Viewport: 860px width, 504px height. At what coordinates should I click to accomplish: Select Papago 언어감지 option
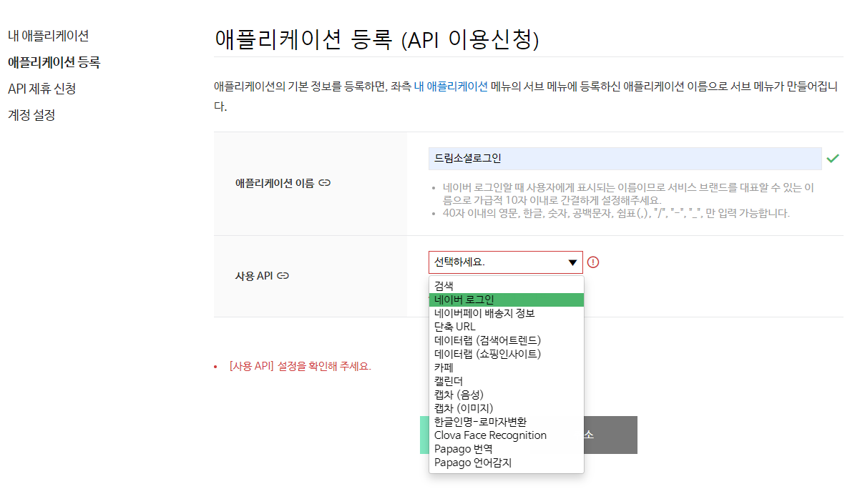pyautogui.click(x=507, y=463)
